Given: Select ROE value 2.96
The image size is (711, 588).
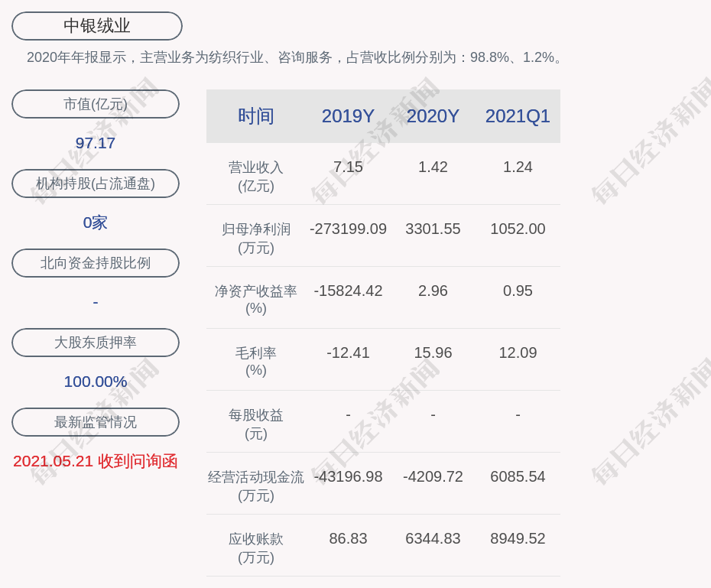Looking at the screenshot, I should [x=433, y=291].
